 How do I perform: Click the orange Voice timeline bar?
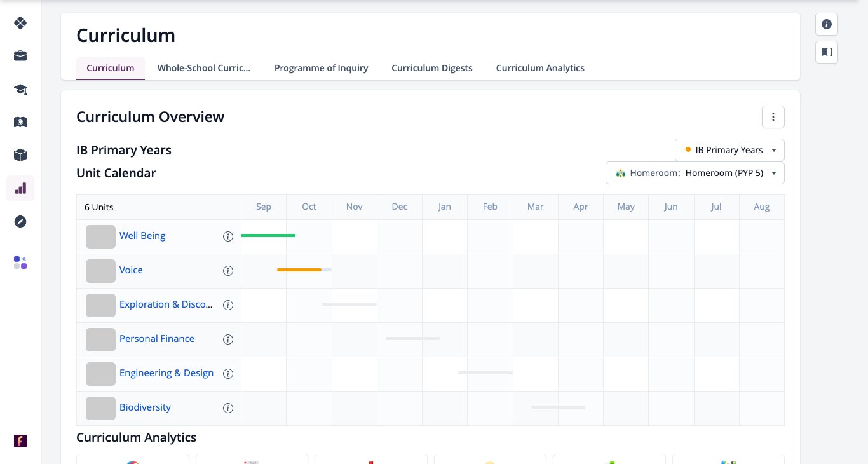(x=299, y=270)
